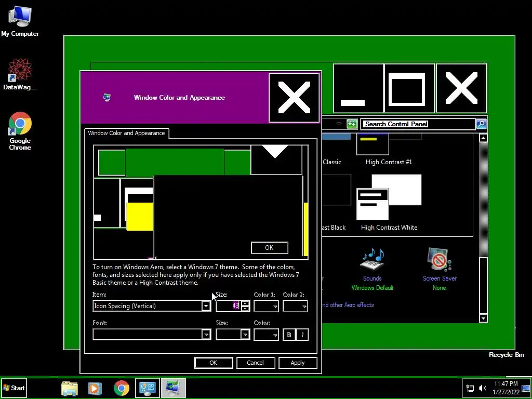The height and width of the screenshot is (399, 532).
Task: Select the High Contrast White theme thumbnail
Action: 389,197
